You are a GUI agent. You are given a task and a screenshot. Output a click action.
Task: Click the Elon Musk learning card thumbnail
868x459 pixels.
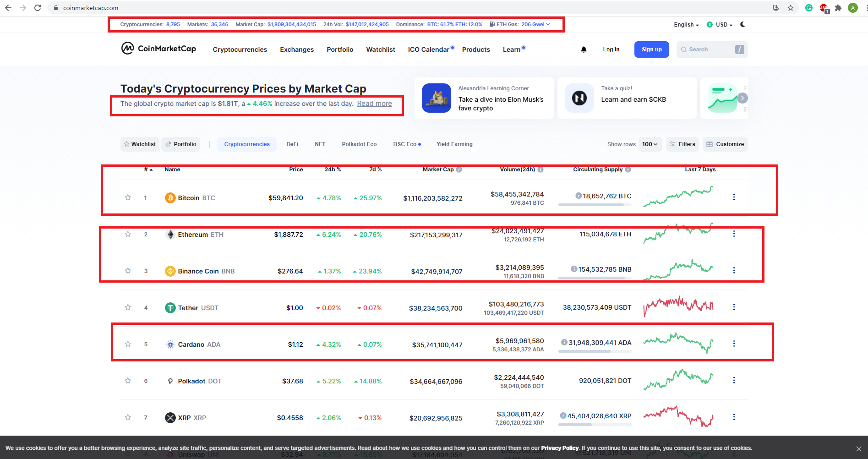click(437, 98)
